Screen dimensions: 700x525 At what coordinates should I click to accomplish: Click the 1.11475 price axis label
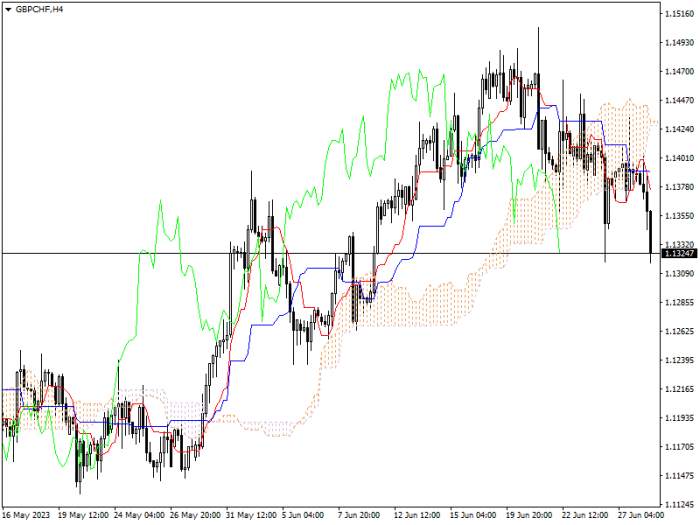679,476
